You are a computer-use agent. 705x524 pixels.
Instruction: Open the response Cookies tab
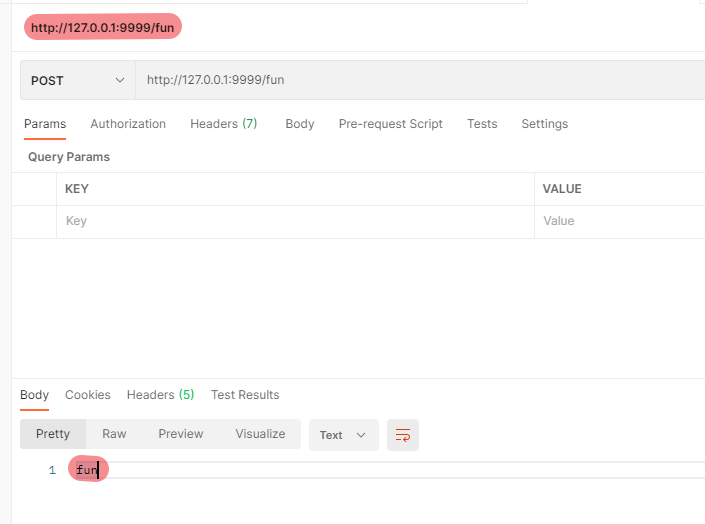tap(88, 395)
